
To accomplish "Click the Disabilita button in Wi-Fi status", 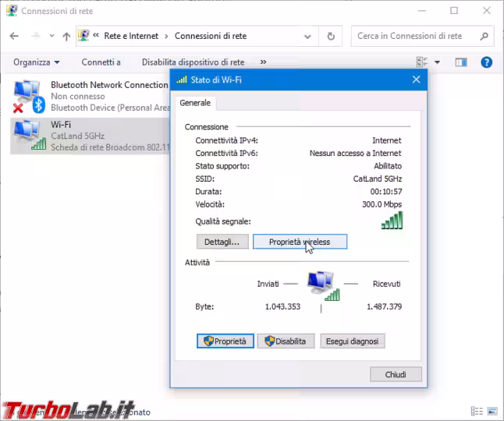I will [286, 341].
